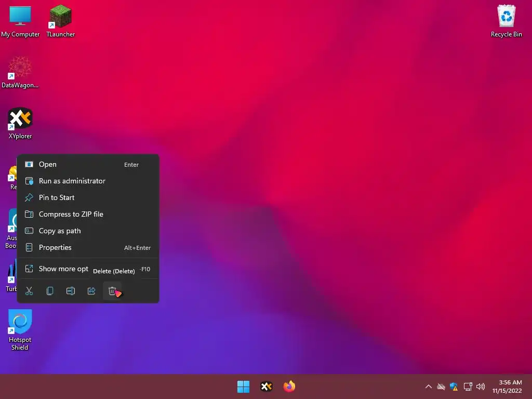Select the XYplorer desktop shortcut
The image size is (532, 399).
pyautogui.click(x=20, y=123)
